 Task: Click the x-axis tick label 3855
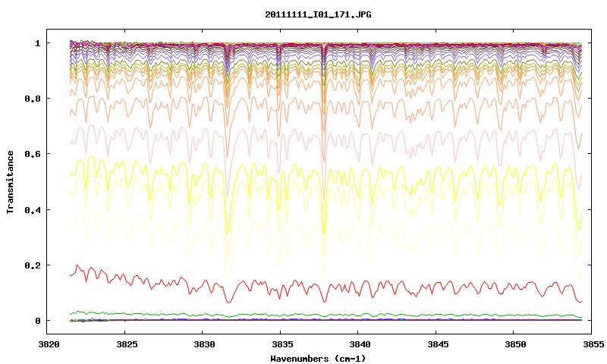coord(593,344)
